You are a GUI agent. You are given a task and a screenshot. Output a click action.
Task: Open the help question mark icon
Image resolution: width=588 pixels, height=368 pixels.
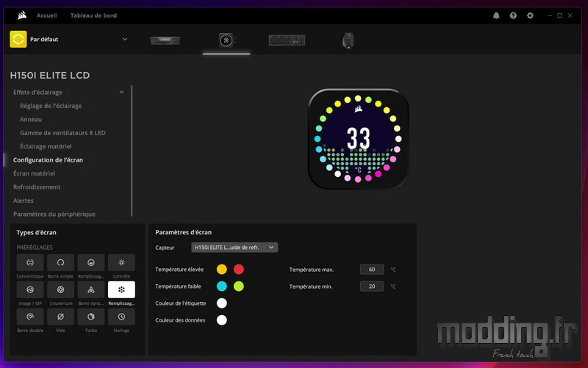click(x=513, y=15)
